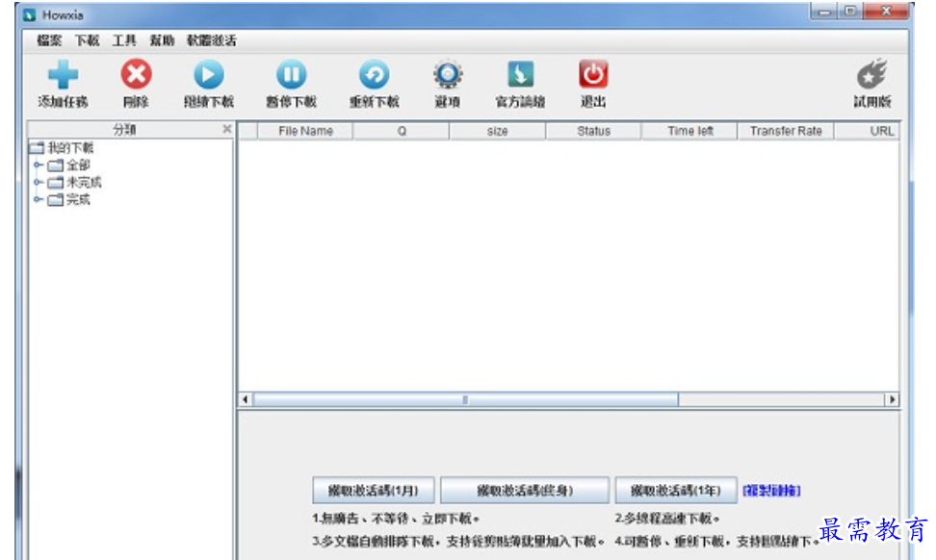Click the Add Task plus icon
The height and width of the screenshot is (560, 936).
[64, 74]
